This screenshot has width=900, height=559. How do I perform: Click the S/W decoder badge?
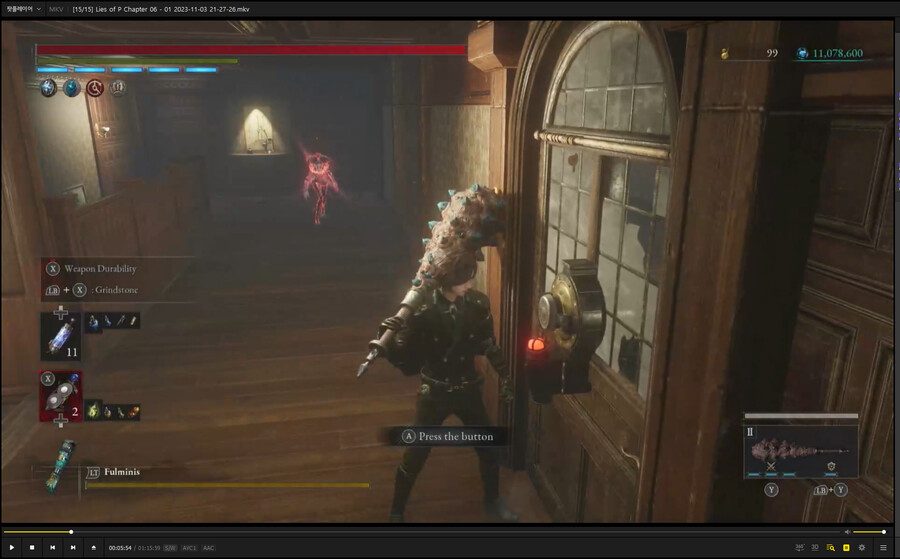[x=170, y=548]
